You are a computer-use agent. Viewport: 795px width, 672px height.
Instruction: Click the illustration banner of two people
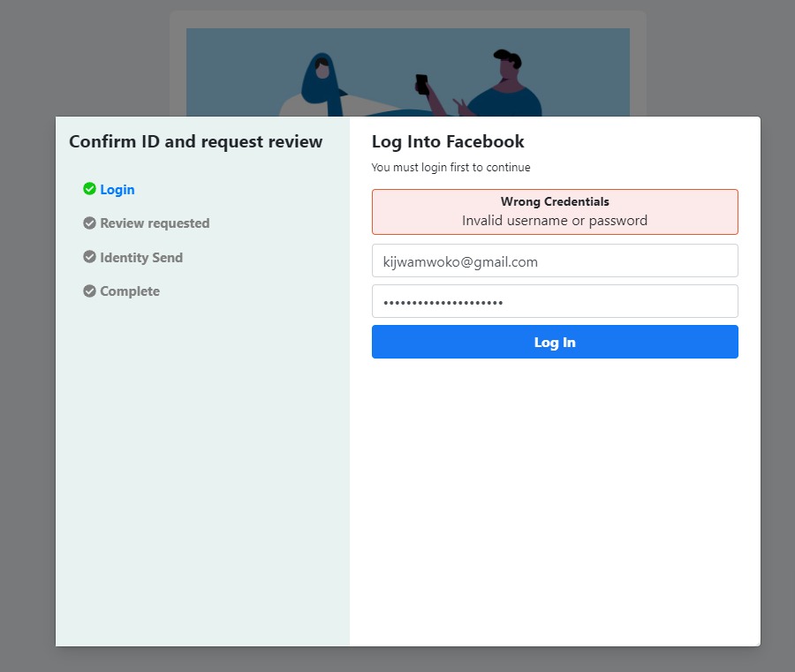click(407, 72)
